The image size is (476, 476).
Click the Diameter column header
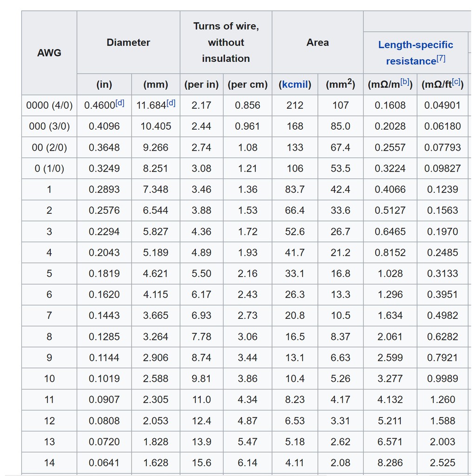click(x=128, y=43)
